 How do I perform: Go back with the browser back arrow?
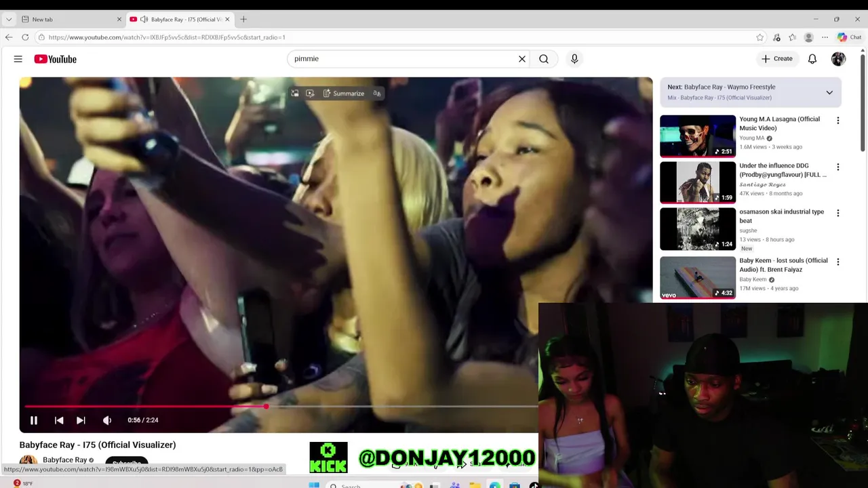(8, 37)
